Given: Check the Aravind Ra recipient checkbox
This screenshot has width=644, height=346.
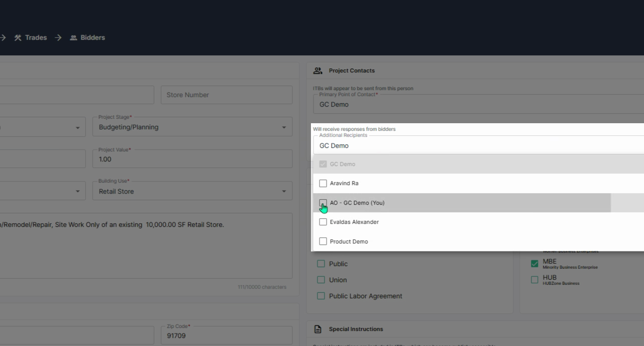Looking at the screenshot, I should click(x=323, y=184).
